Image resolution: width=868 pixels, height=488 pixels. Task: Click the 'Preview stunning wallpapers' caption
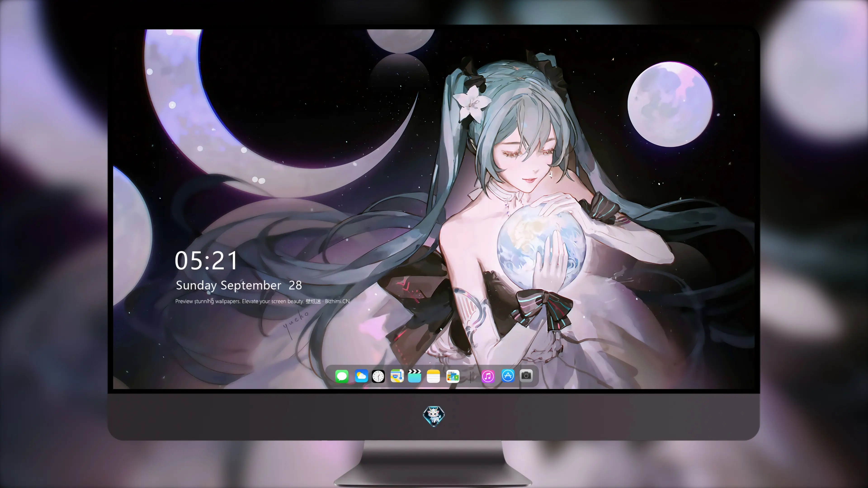(262, 301)
